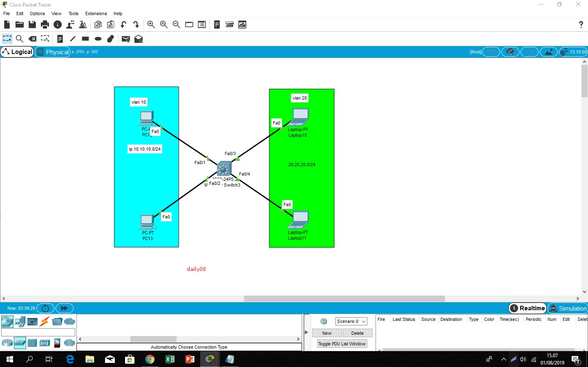Open the Extensions menu
The height and width of the screenshot is (367, 588).
[x=96, y=13]
